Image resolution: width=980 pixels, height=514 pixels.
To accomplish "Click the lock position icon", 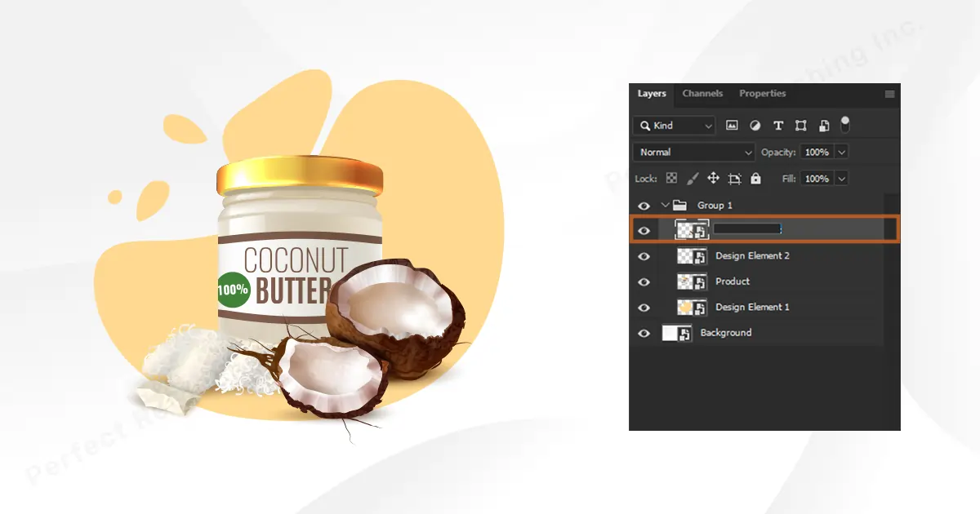I will [x=714, y=179].
